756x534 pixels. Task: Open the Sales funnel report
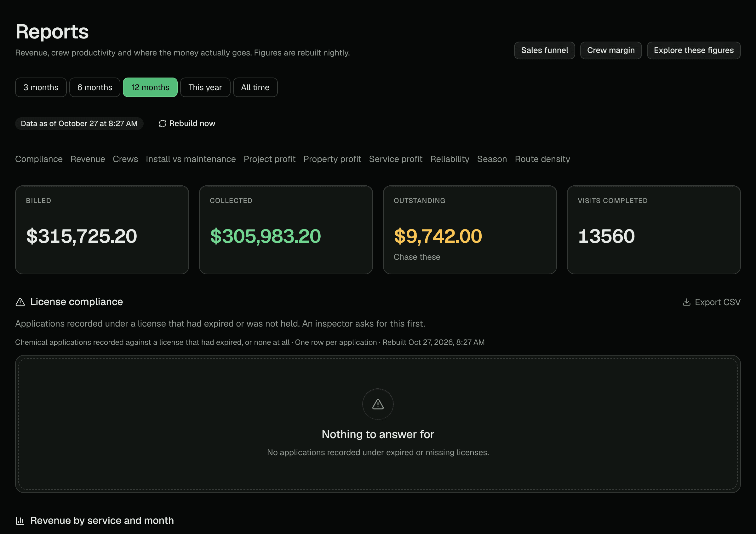(545, 50)
